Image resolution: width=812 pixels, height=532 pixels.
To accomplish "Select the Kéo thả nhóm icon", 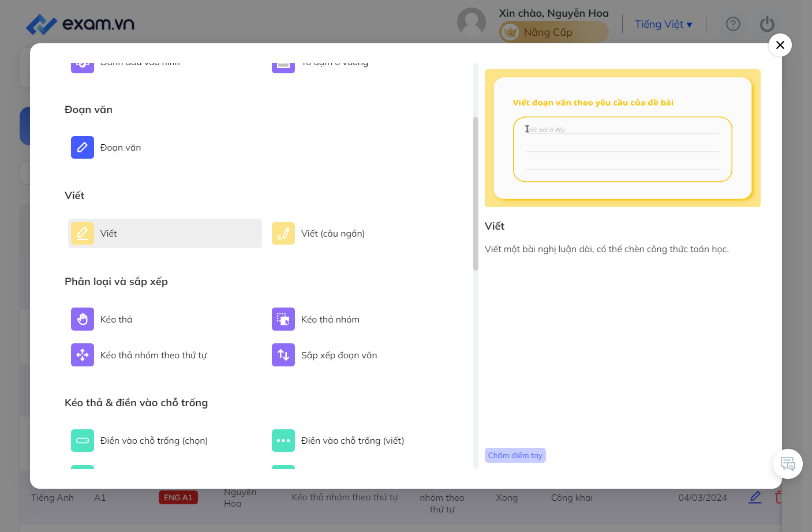I will click(x=283, y=319).
